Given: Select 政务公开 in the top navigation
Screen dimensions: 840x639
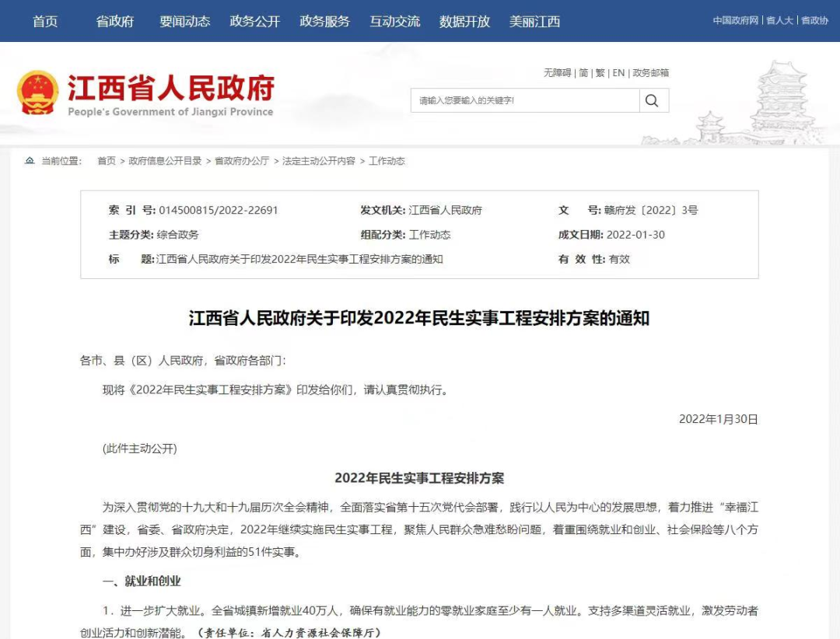Looking at the screenshot, I should click(255, 21).
